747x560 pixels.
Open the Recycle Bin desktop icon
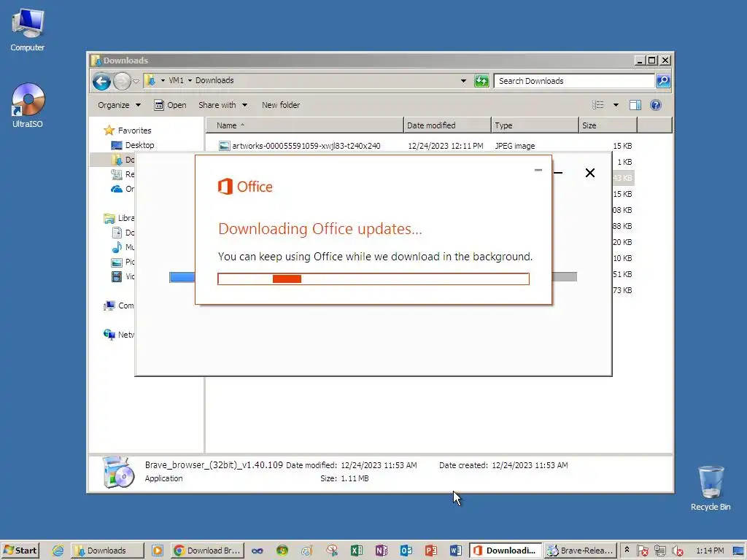711,488
